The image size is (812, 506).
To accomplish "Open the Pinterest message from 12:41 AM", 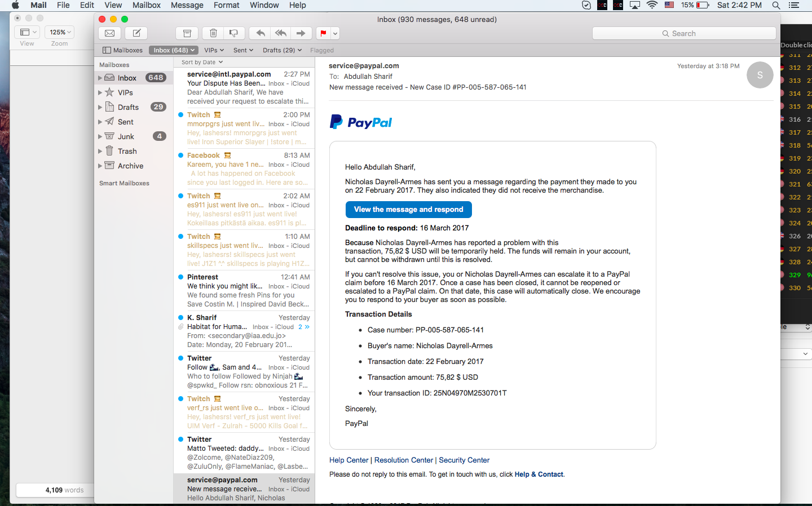I will coord(244,291).
